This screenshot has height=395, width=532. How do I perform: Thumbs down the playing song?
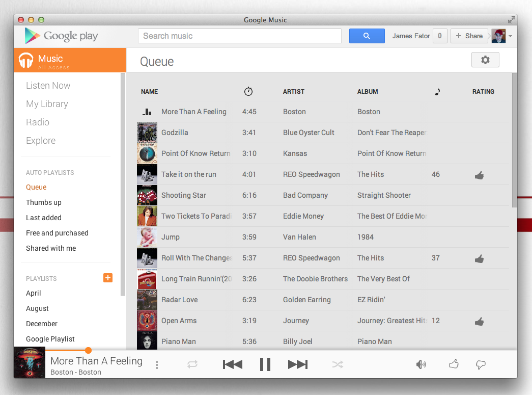(481, 365)
